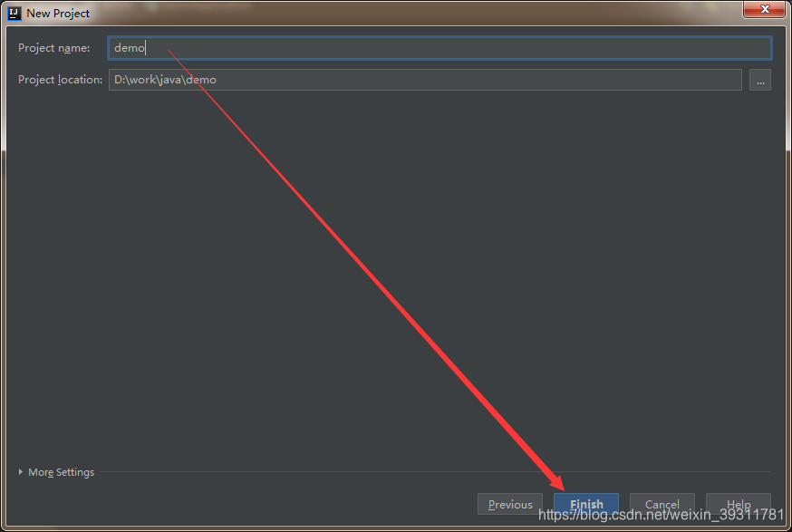Image resolution: width=792 pixels, height=532 pixels.
Task: Click the Project location path field
Action: pyautogui.click(x=425, y=80)
